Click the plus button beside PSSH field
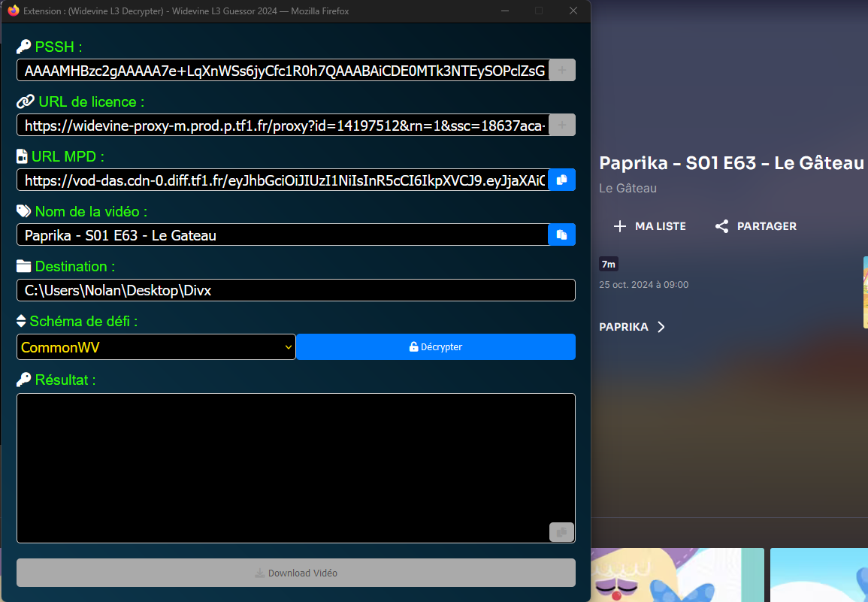 click(562, 71)
